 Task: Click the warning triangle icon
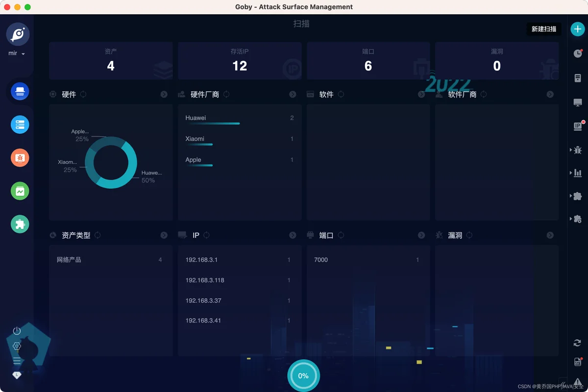pyautogui.click(x=578, y=381)
